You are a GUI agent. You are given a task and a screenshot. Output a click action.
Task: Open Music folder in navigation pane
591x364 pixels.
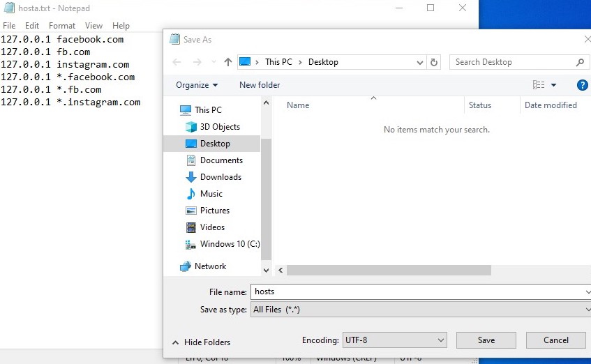(x=204, y=194)
